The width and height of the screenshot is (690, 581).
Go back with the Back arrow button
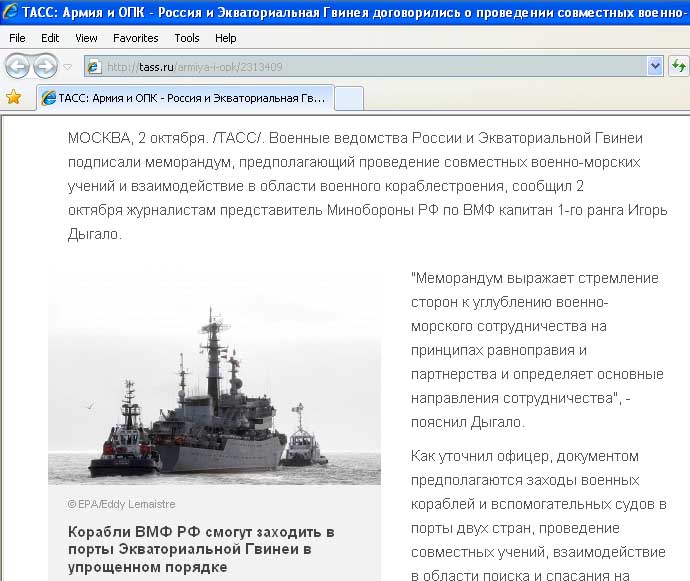click(17, 66)
